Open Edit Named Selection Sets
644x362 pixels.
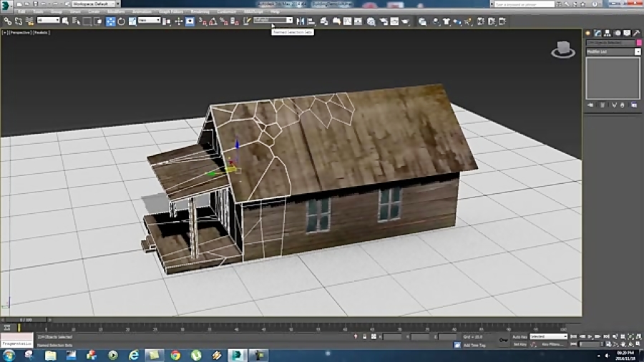247,21
